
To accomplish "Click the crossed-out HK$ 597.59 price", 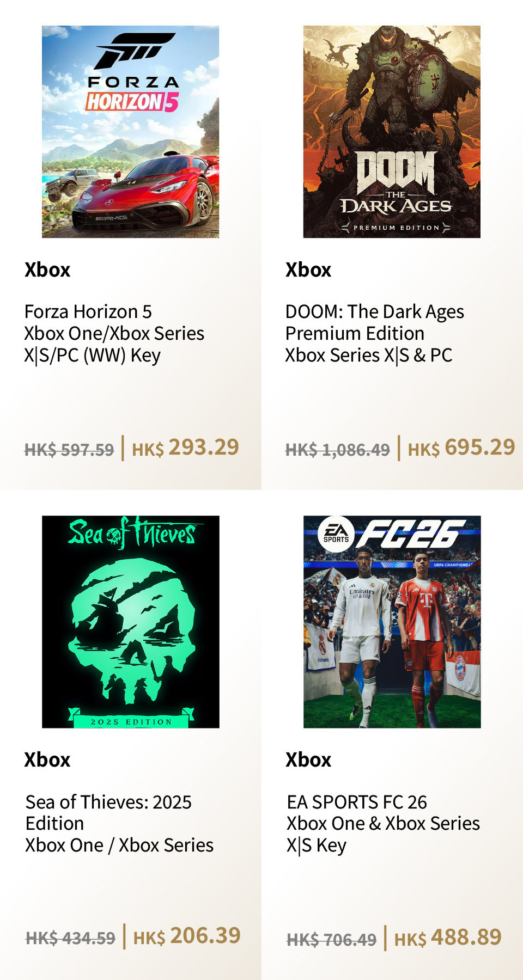I will point(69,450).
